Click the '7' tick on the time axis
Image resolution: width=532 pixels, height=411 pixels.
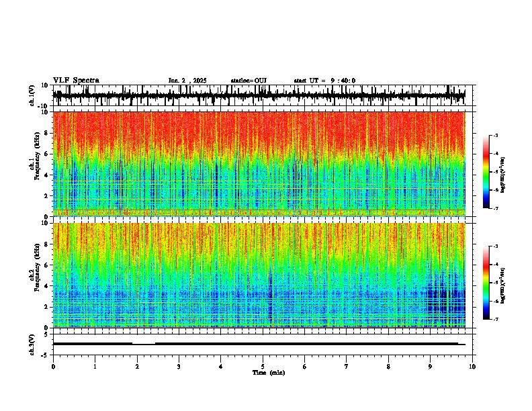click(347, 367)
